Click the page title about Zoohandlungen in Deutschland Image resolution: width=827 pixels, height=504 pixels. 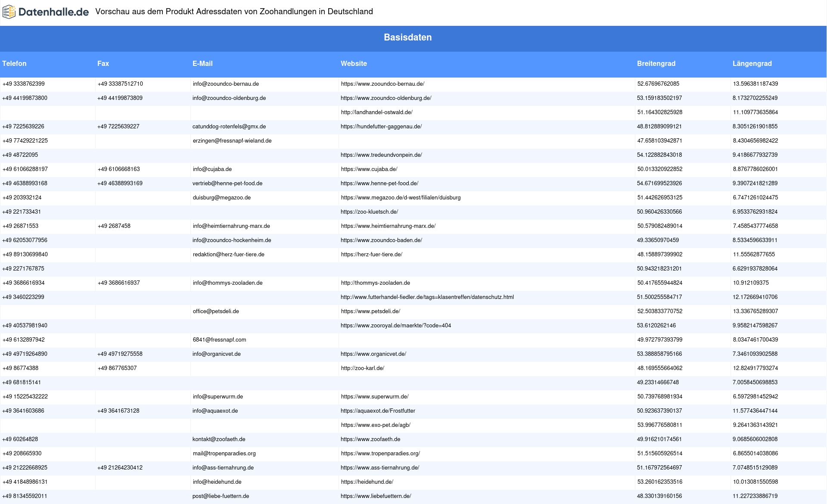click(x=234, y=12)
